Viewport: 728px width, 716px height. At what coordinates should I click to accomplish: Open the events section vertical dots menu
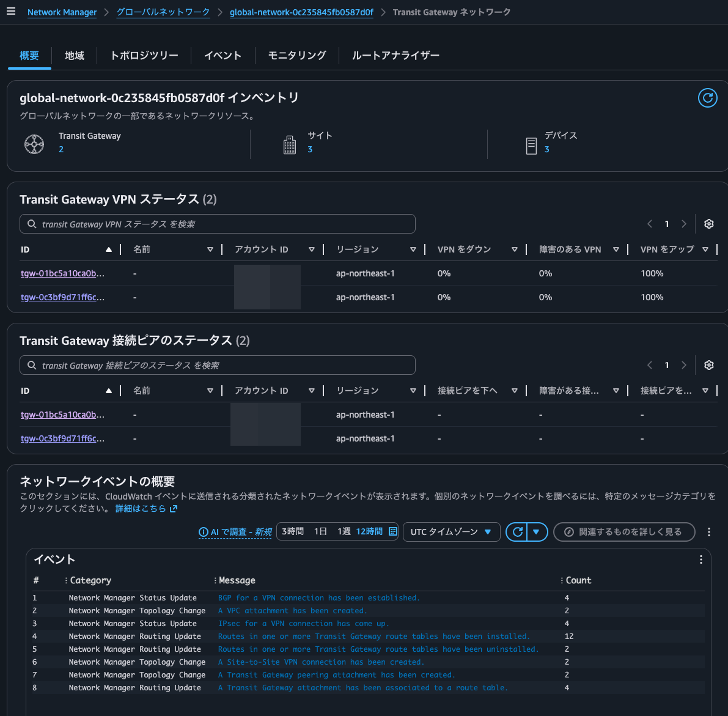coord(708,532)
